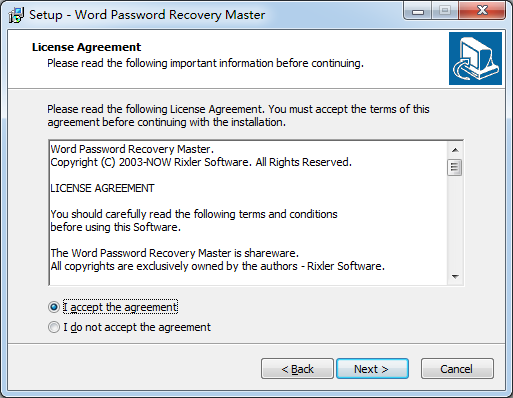Screen dimensions: 513x398
Task: Select the accept agreement radio button
Action: [x=54, y=307]
